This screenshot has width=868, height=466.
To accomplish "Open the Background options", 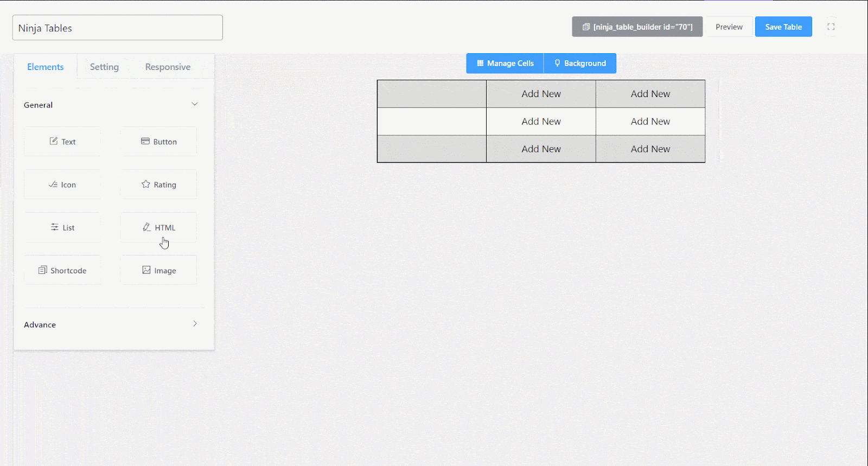I will (580, 63).
